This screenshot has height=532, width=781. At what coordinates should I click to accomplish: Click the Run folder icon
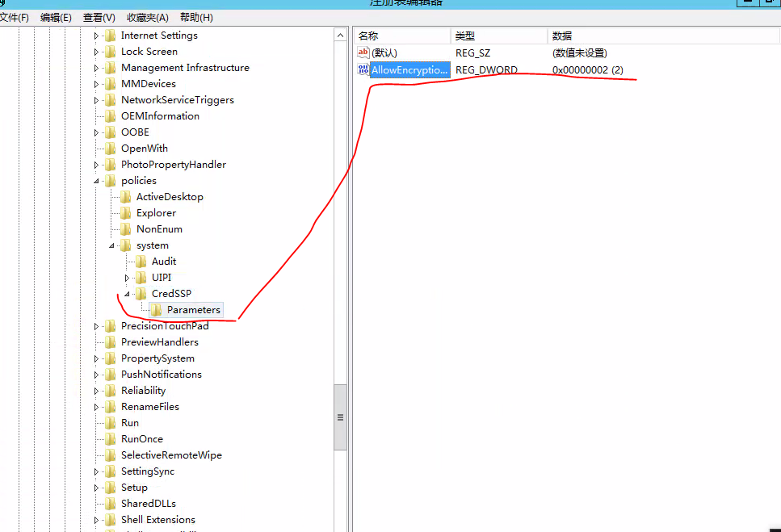pos(110,422)
